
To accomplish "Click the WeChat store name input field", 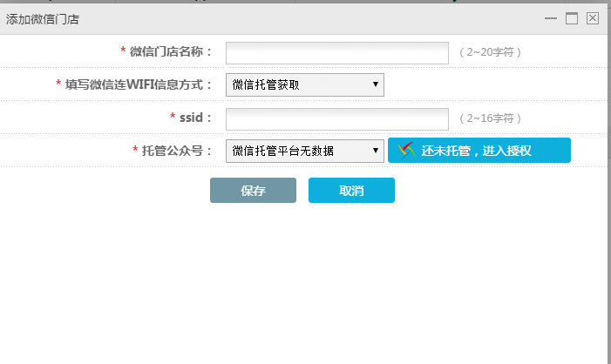I will coord(337,53).
